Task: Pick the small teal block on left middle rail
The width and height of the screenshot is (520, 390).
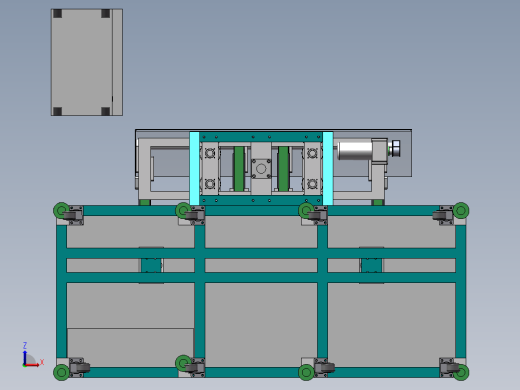Action: coord(151,265)
